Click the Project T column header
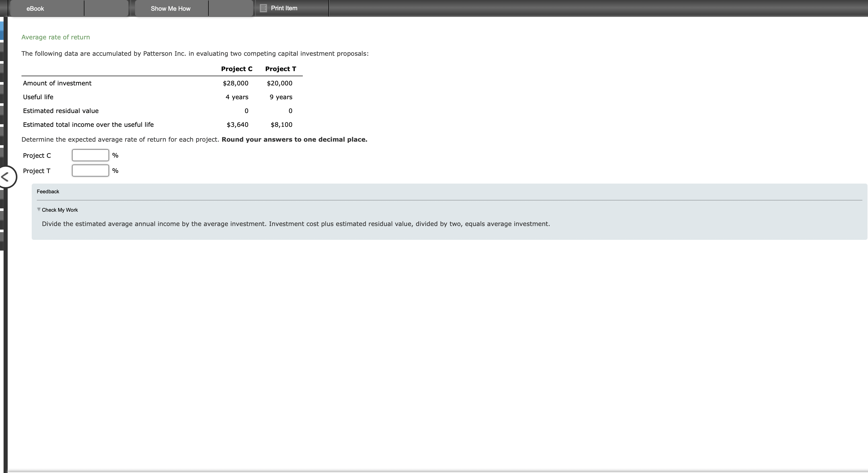 click(x=280, y=69)
